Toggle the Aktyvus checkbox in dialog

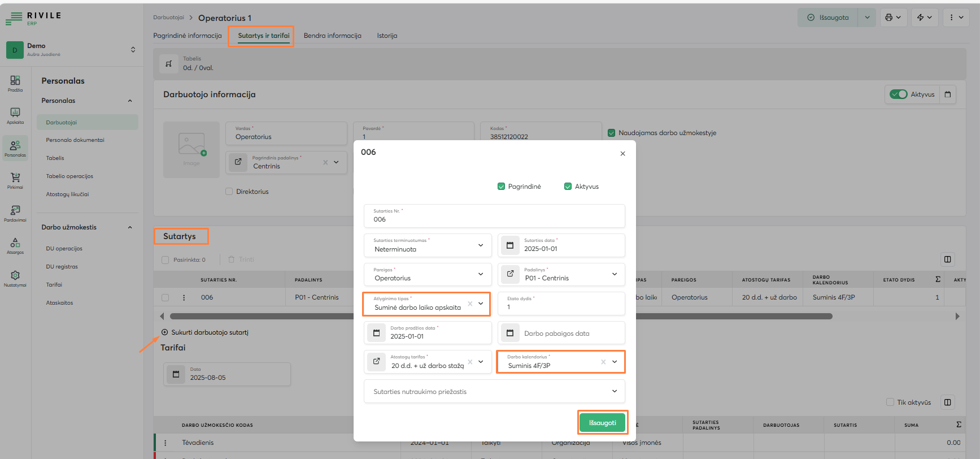(x=568, y=187)
